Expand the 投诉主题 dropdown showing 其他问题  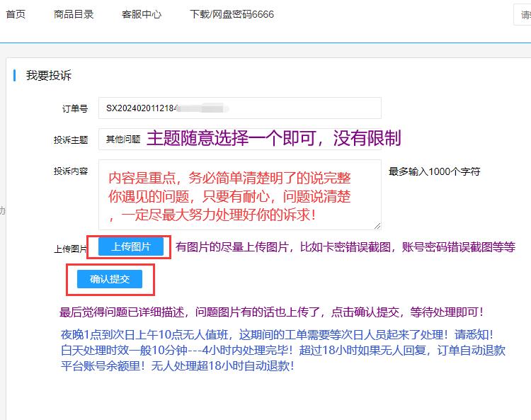(x=123, y=140)
